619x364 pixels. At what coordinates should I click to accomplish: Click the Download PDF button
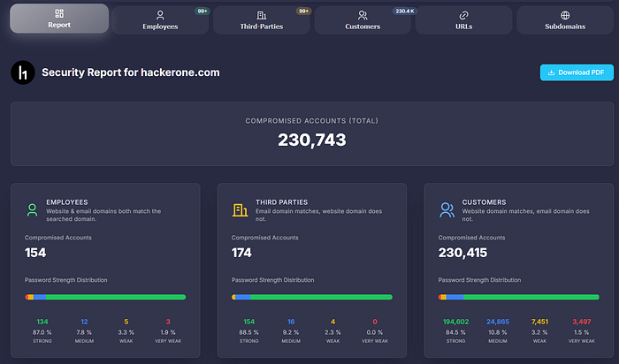[577, 72]
